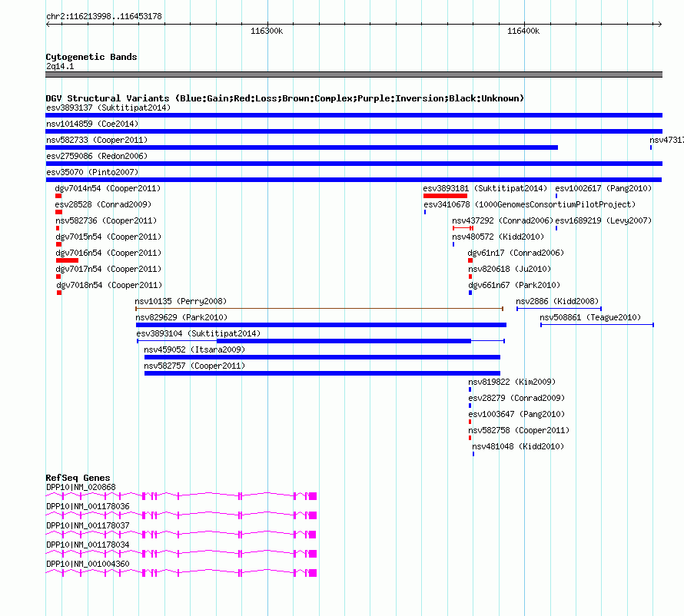Click the esv2759086 (Redon2006) label

click(97, 156)
